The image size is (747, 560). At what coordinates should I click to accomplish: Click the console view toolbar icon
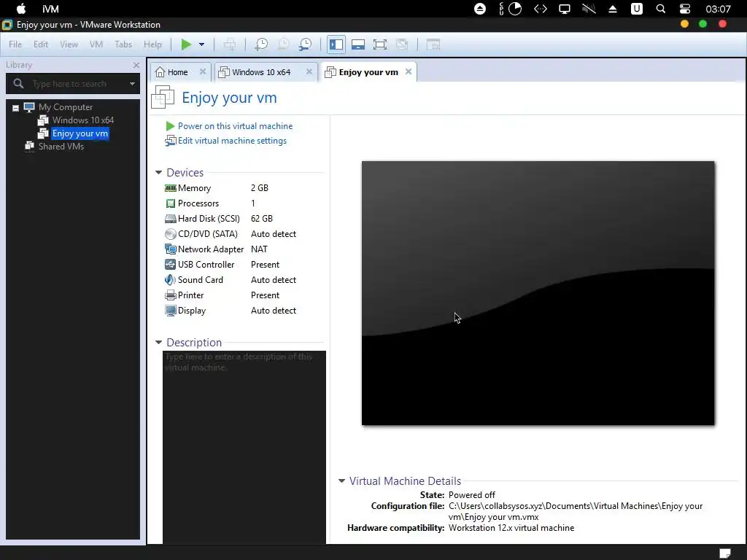coord(433,44)
